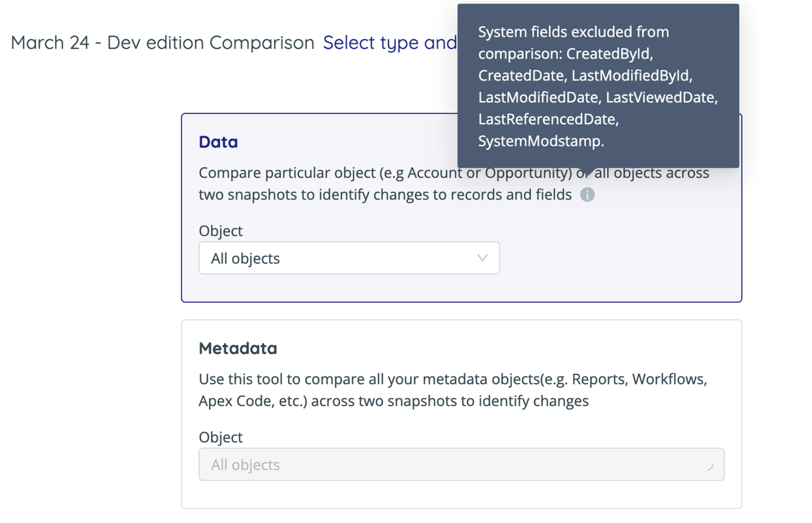This screenshot has width=812, height=523.
Task: Click the Compare particular object description text
Action: [454, 184]
